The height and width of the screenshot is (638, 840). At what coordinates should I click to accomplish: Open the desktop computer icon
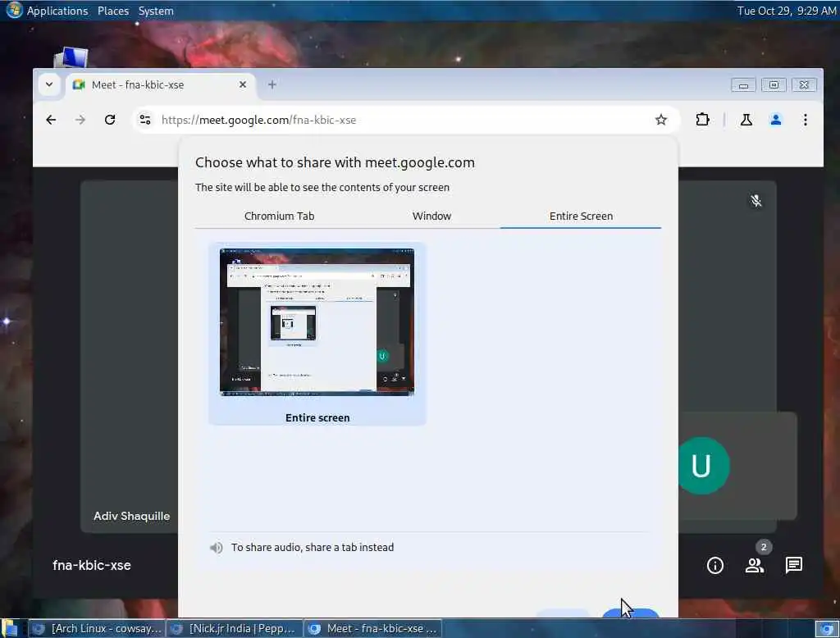[x=71, y=57]
